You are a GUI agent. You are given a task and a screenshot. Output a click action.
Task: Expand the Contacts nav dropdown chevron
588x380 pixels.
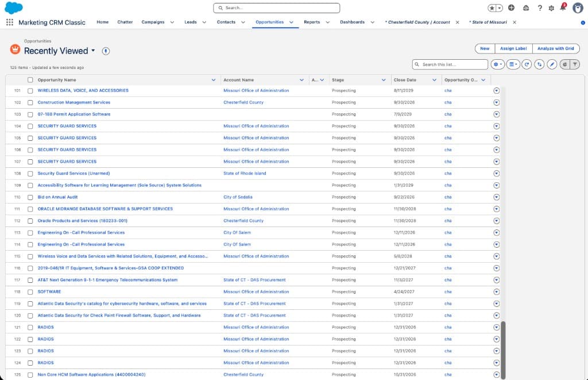tap(243, 22)
